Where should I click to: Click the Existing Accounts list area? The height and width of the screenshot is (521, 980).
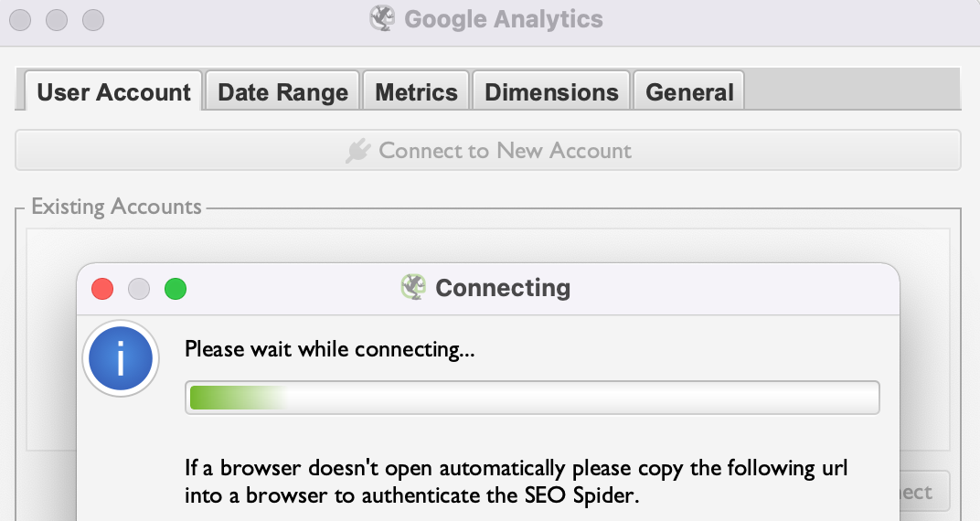487,245
